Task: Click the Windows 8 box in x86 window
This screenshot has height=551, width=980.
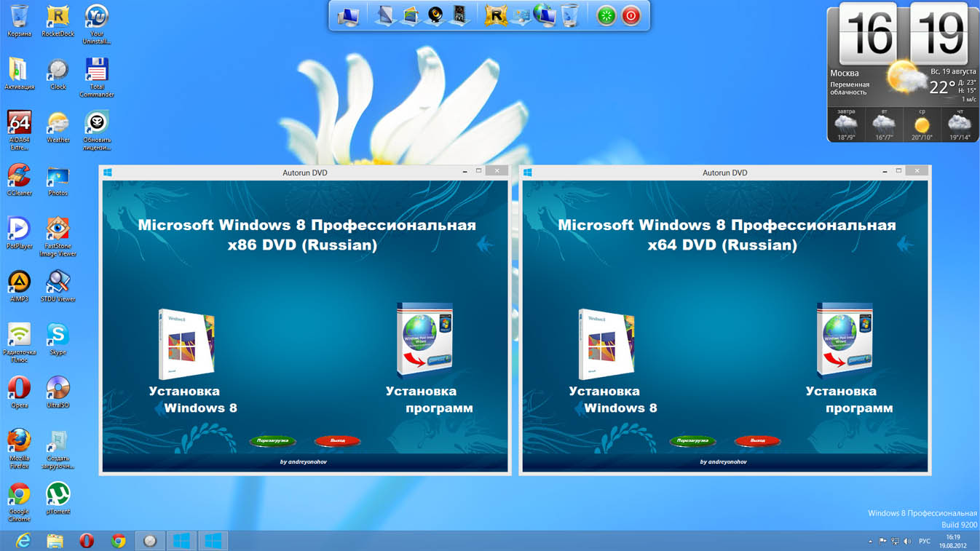Action: (x=186, y=344)
